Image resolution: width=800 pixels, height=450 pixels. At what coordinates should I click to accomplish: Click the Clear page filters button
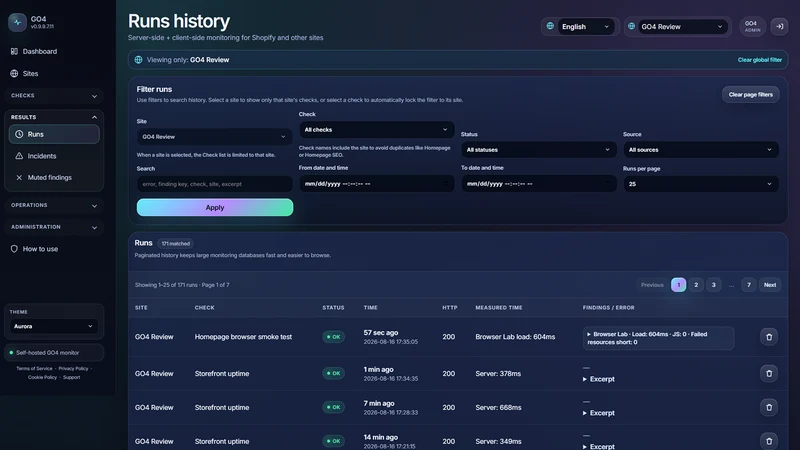click(x=750, y=95)
